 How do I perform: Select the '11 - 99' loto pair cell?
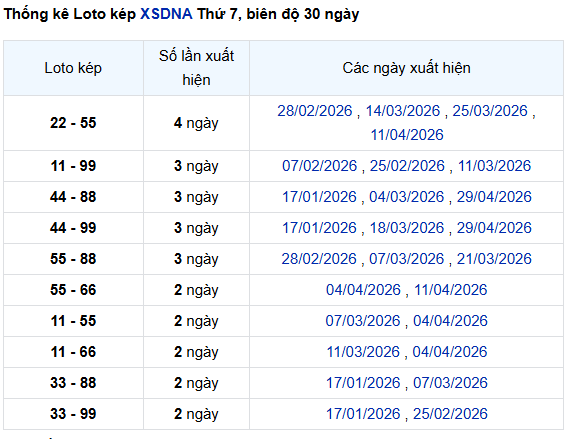pos(73,166)
